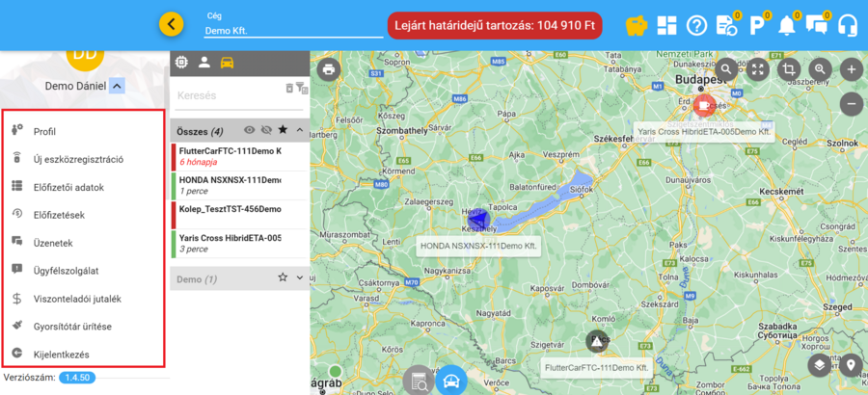Click the Keresés search field
The width and height of the screenshot is (868, 395).
[227, 95]
